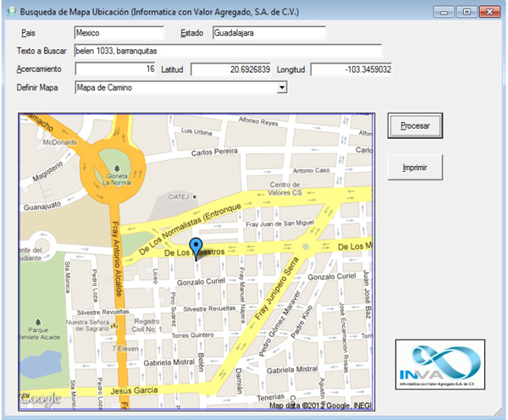Click into the Texto a Buscar field
This screenshot has height=420, width=508.
227,51
